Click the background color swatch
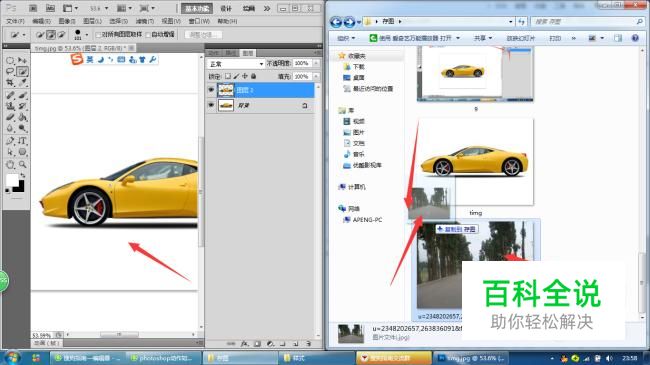 click(x=19, y=187)
